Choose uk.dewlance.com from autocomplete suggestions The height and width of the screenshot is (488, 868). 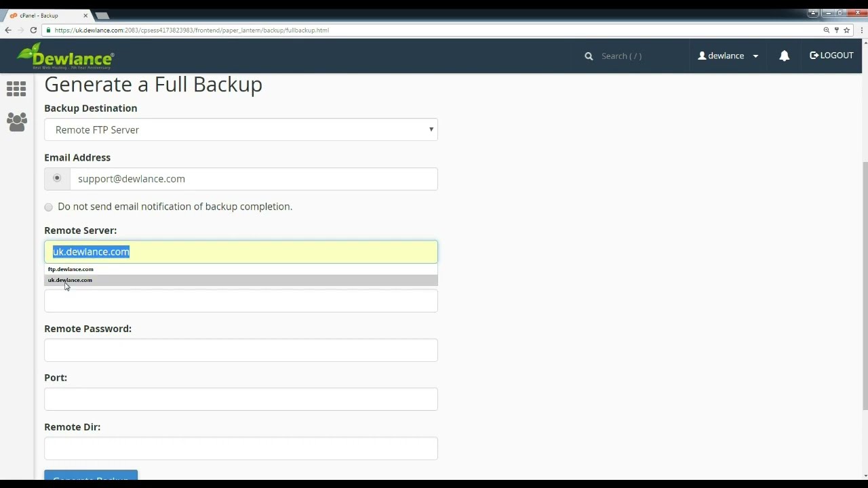click(71, 280)
